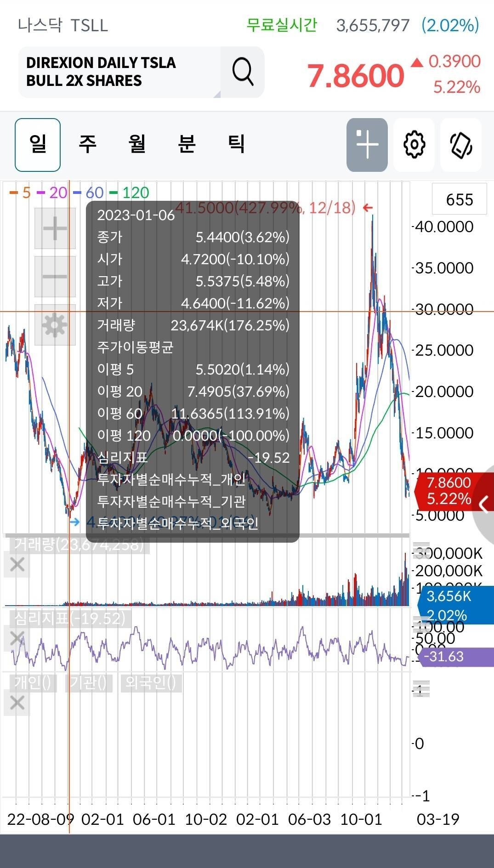Viewport: 494px width, 868px height.
Task: Tap the current price 7.8600
Action: click(356, 75)
